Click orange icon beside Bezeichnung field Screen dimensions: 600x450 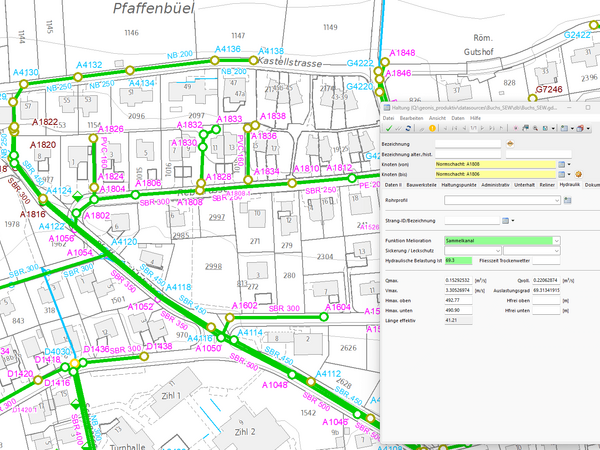(x=510, y=144)
